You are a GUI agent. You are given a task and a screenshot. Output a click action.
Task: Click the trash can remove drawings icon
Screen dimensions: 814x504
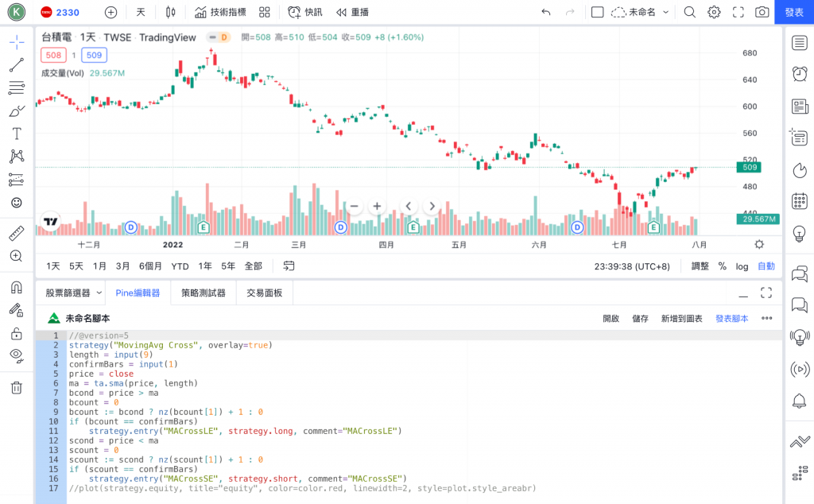pos(16,388)
